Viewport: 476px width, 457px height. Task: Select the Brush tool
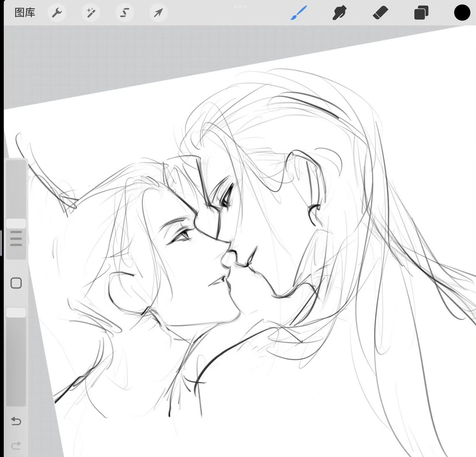(x=299, y=13)
